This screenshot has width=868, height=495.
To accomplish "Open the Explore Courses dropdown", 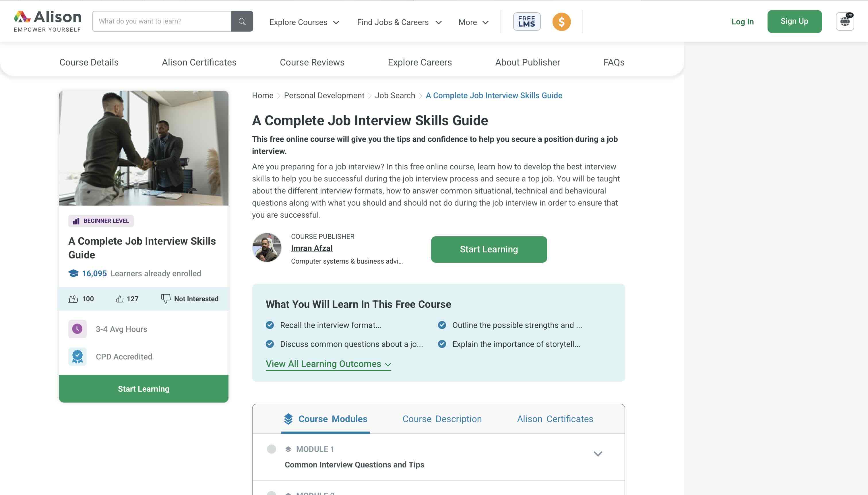I will click(304, 22).
